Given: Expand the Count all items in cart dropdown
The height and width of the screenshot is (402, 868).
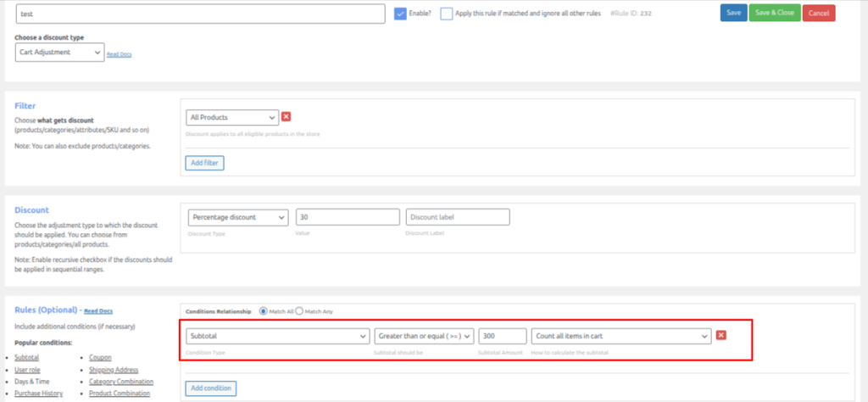Looking at the screenshot, I should (620, 336).
